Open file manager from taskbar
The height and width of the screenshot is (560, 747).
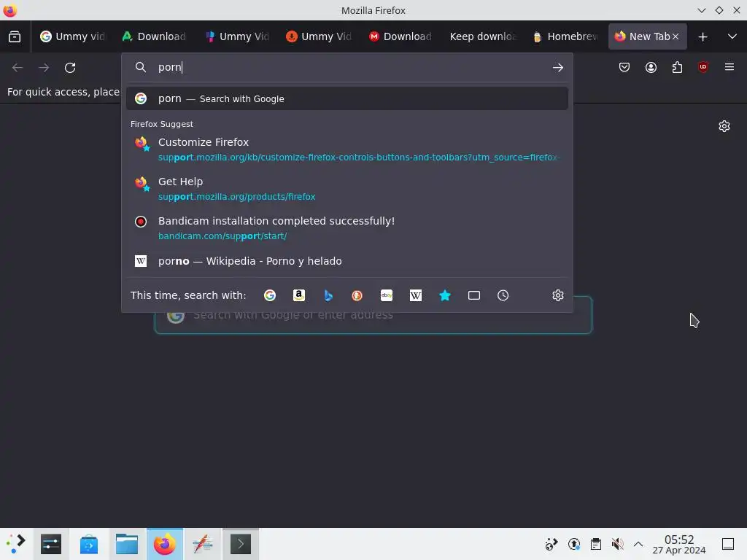[127, 544]
